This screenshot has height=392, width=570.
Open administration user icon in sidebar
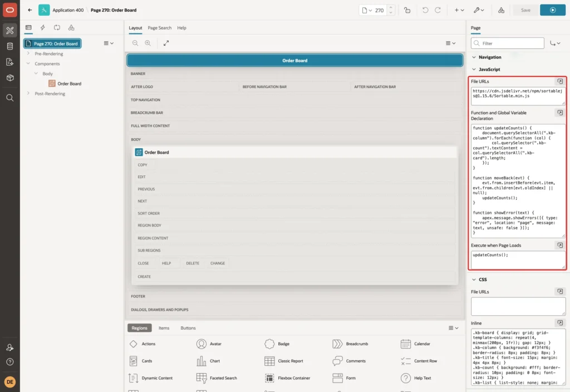(10, 347)
